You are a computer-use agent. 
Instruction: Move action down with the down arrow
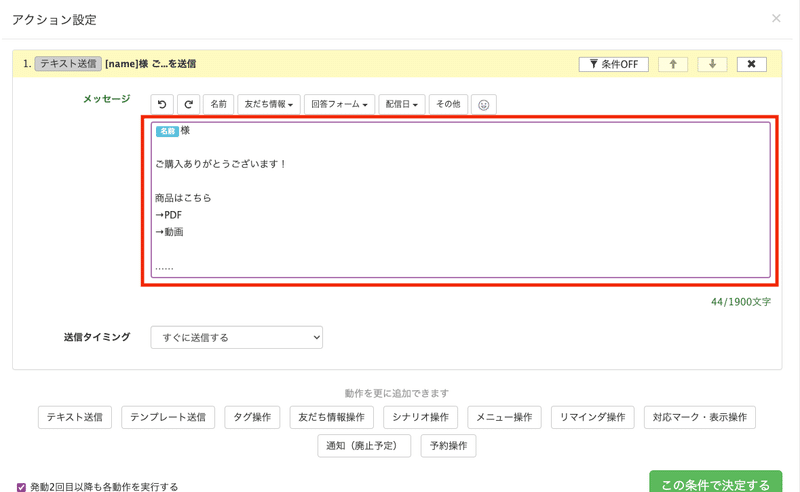point(712,64)
